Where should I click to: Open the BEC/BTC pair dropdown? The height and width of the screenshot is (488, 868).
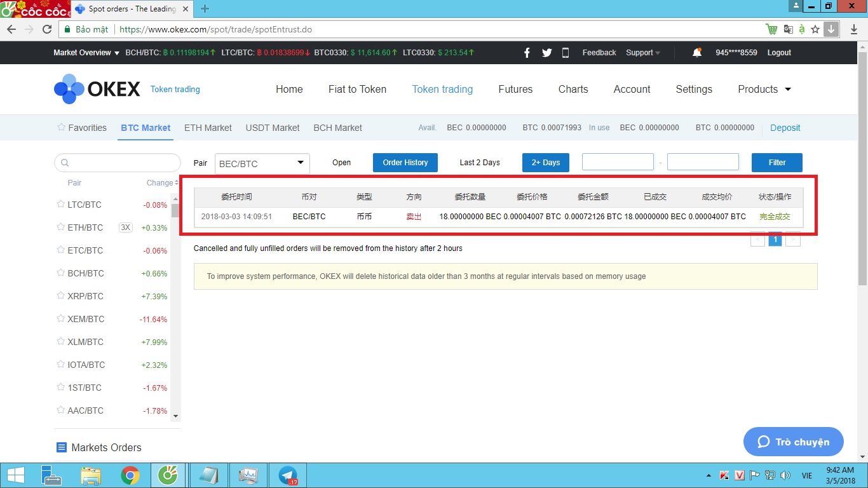(x=262, y=163)
